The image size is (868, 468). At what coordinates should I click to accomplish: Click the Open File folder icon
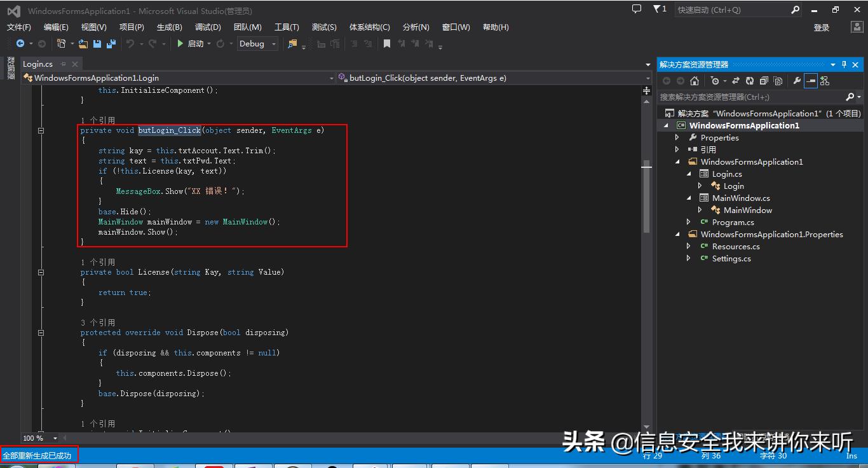click(x=83, y=44)
